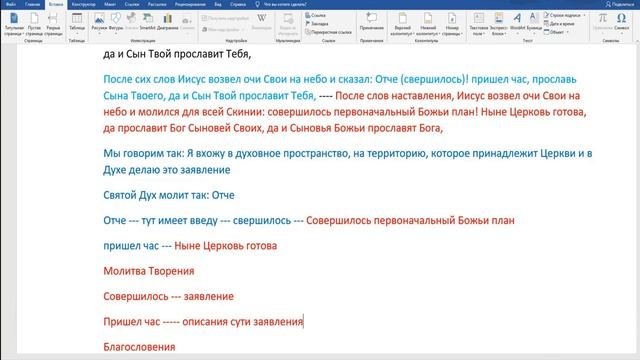Select the Вставка ribbon tab

point(56,4)
